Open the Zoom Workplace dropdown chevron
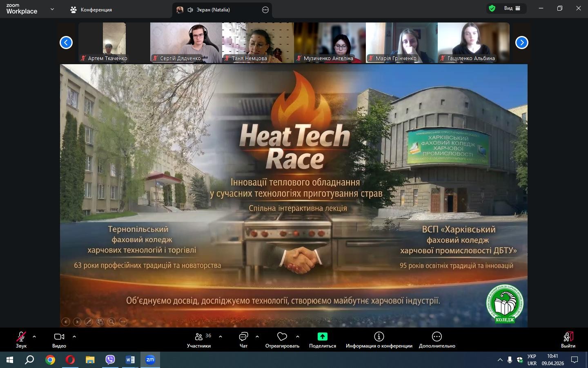 pyautogui.click(x=52, y=9)
